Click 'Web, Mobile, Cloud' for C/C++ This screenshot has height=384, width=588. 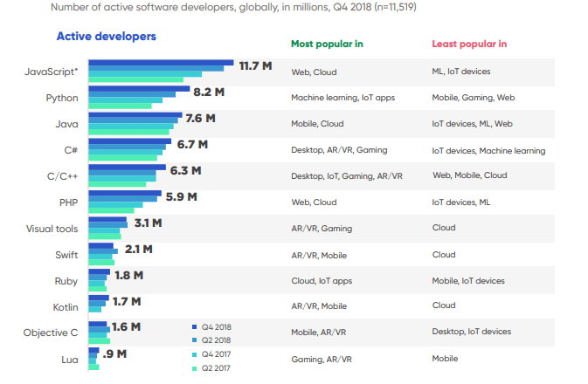[x=470, y=175]
